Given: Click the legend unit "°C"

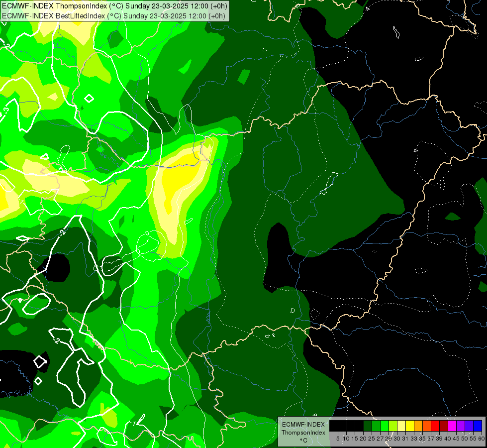Looking at the screenshot, I should pos(303,441).
